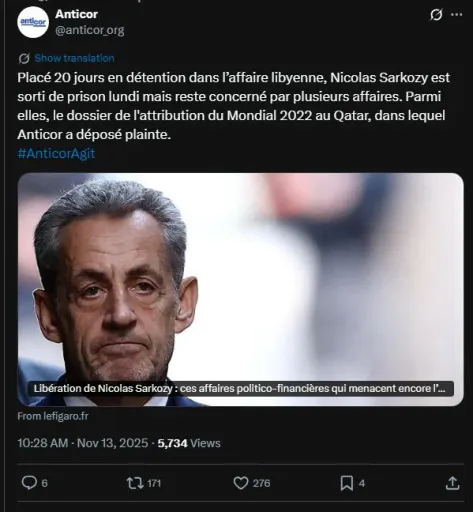473x512 pixels.
Task: Click the reply speech bubble icon
Action: (29, 483)
